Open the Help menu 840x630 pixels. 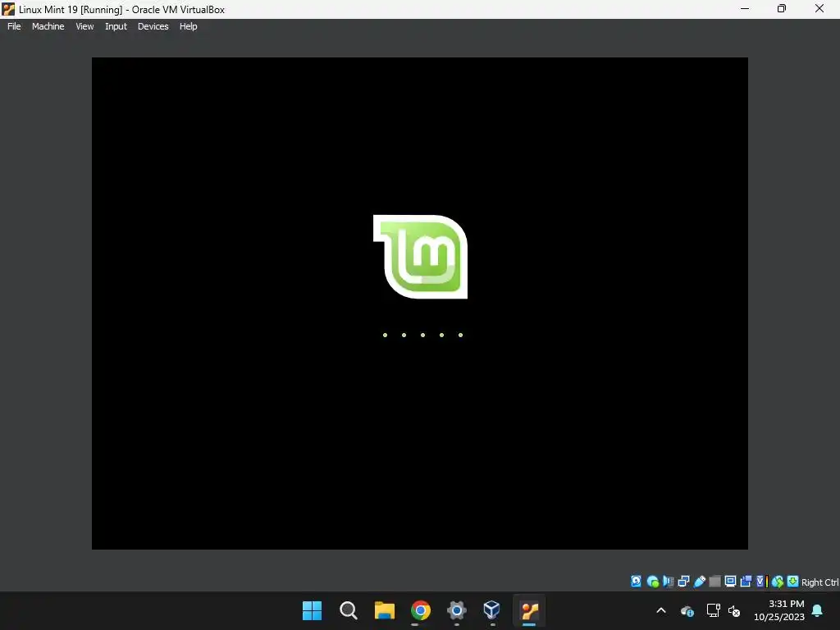(x=188, y=26)
